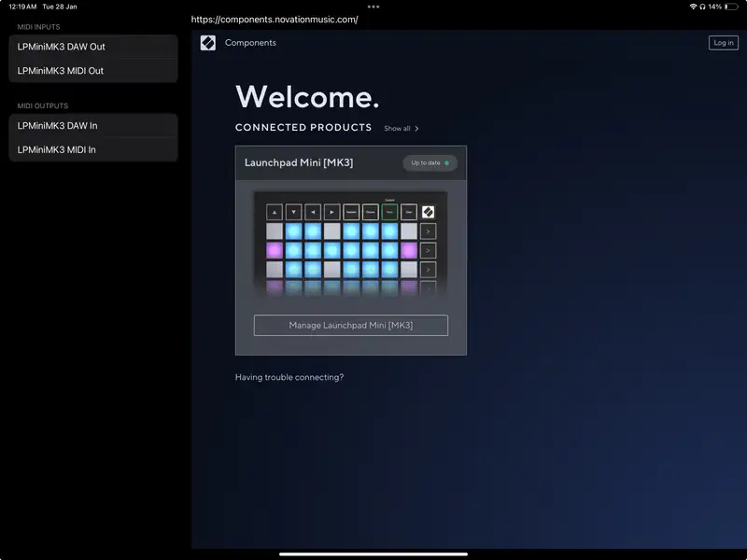Click the Launchpad device preview image
Image resolution: width=747 pixels, height=560 pixels.
pyautogui.click(x=351, y=245)
